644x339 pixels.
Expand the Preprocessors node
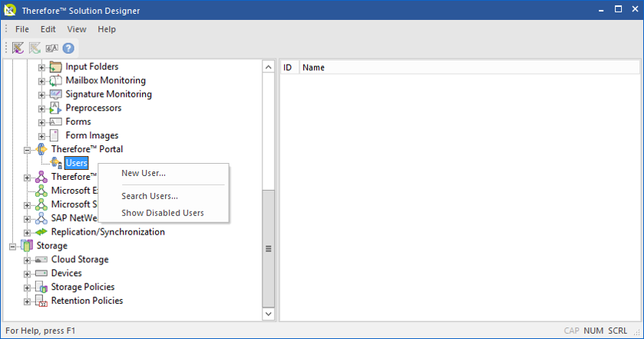[x=41, y=108]
